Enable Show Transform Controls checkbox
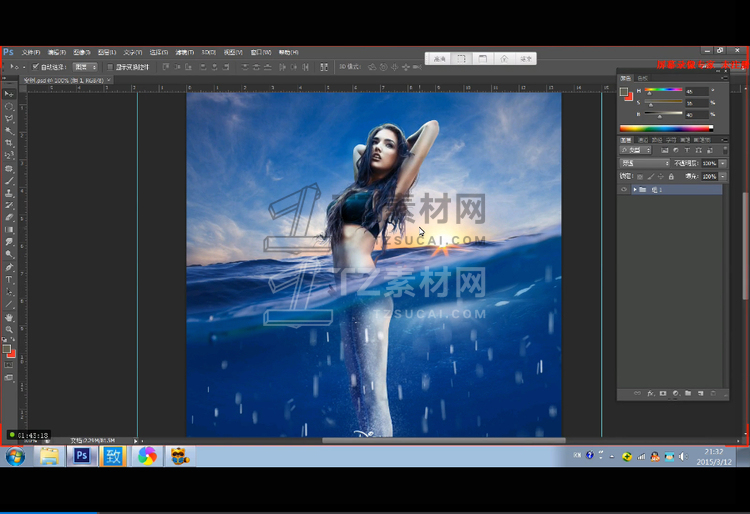Viewport: 750px width, 514px height. tap(110, 67)
